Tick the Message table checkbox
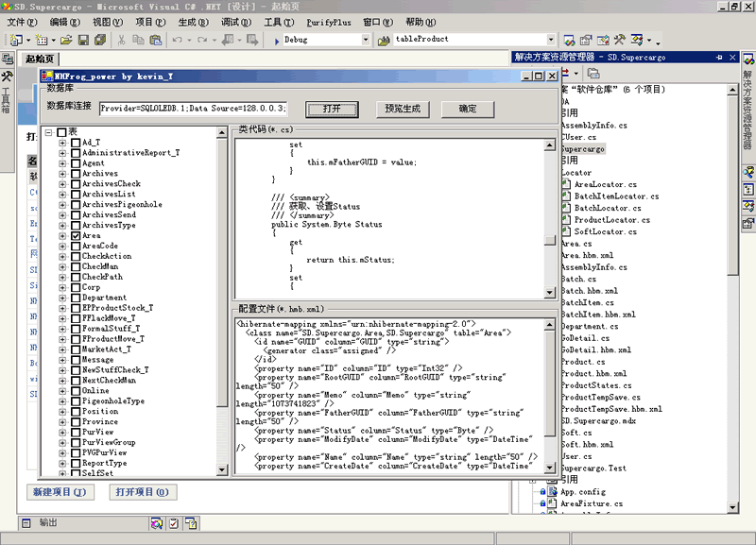 pyautogui.click(x=76, y=360)
